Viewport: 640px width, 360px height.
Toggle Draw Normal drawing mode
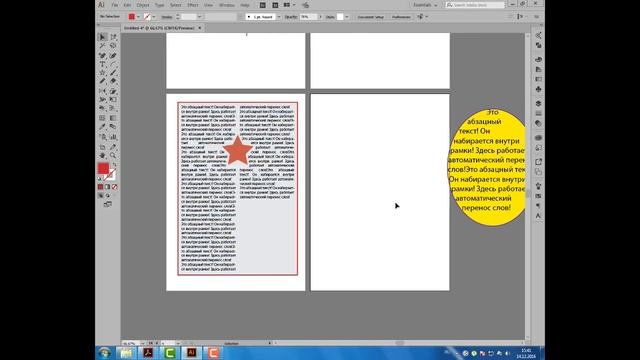click(100, 196)
